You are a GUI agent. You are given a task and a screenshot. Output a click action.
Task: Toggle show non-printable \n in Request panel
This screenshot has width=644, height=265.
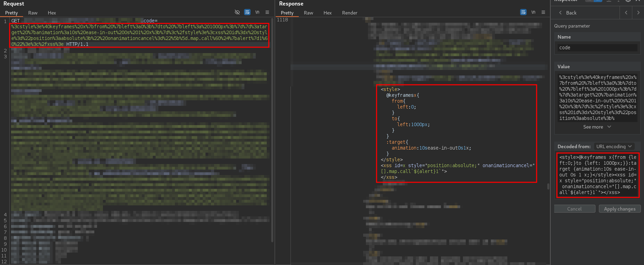(257, 12)
